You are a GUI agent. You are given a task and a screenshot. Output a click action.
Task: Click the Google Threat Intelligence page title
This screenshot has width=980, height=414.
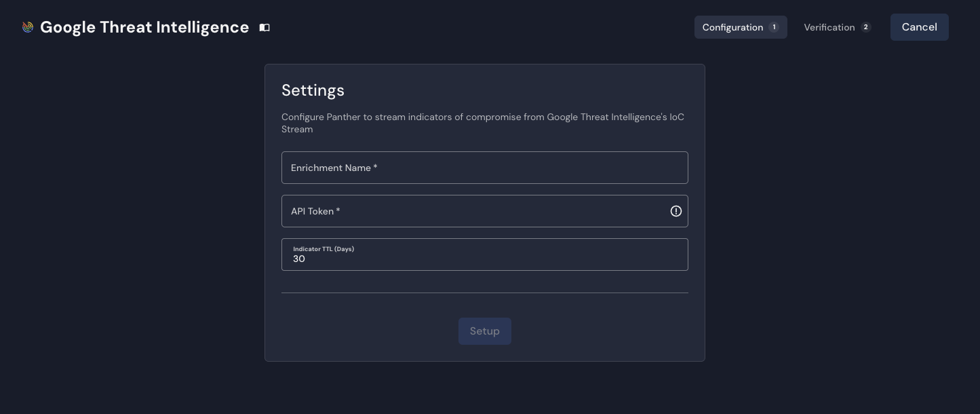click(x=144, y=27)
